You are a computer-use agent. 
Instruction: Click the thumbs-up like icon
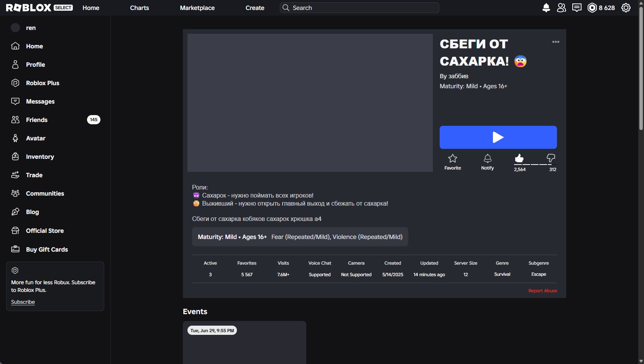point(519,158)
